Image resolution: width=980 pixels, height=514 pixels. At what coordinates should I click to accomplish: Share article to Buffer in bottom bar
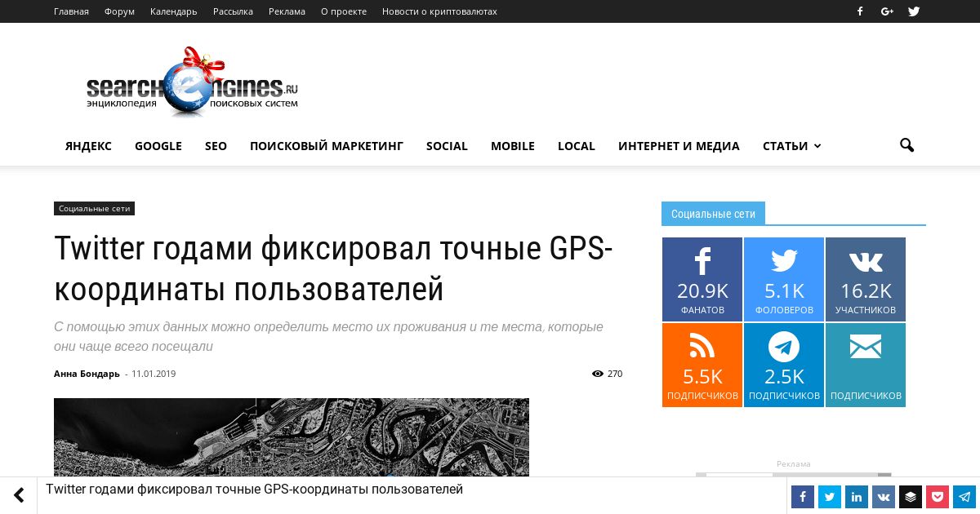910,497
